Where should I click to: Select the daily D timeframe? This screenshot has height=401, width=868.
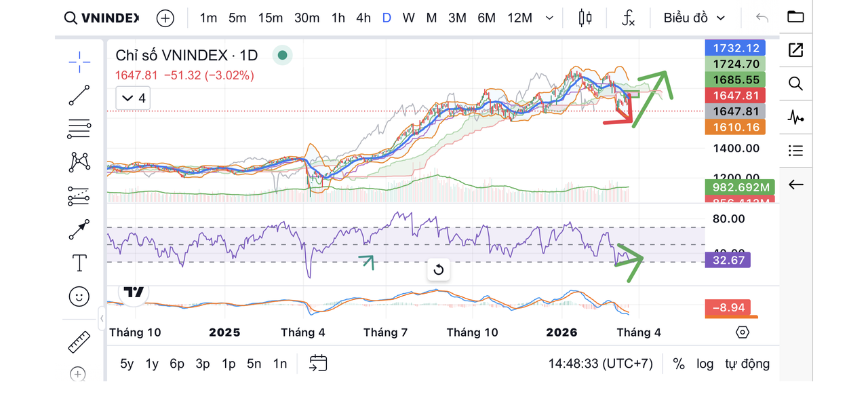[387, 18]
